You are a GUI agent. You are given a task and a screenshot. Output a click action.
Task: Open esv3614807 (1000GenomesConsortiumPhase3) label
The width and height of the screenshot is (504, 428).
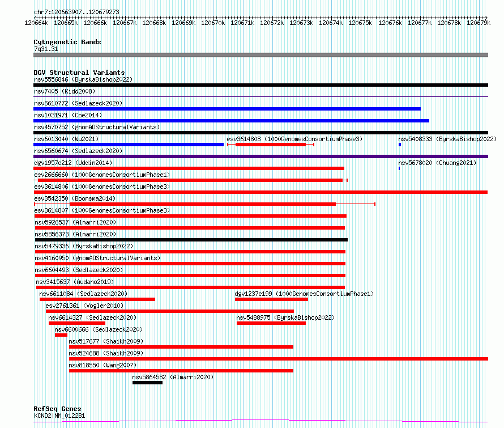102,210
